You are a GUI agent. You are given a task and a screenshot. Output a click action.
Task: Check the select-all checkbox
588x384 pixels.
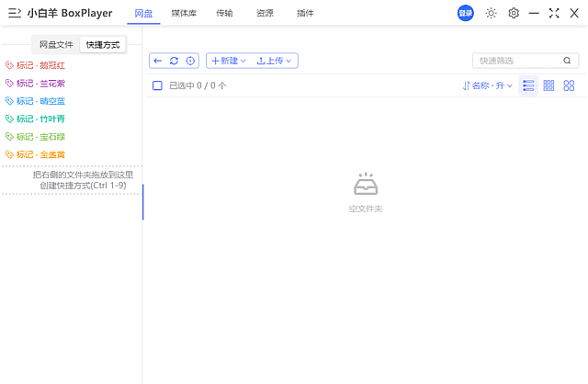tap(157, 85)
